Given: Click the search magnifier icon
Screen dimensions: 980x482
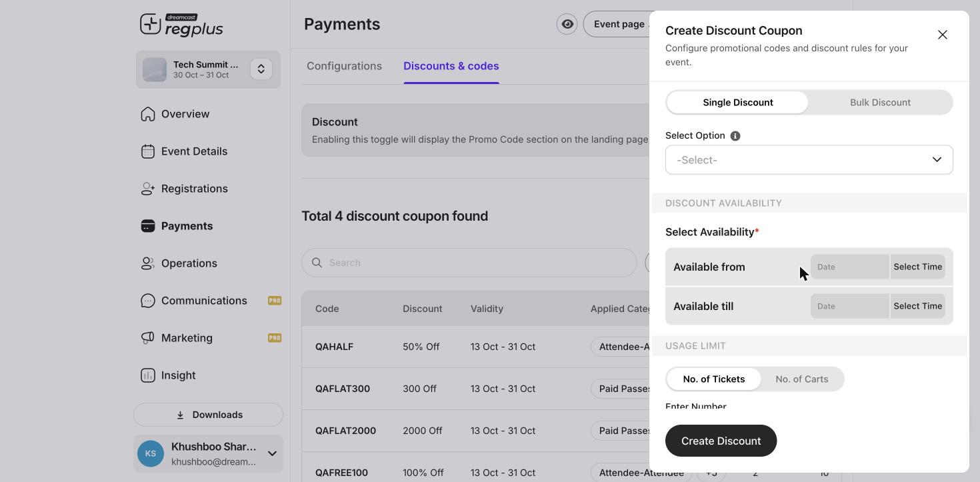Looking at the screenshot, I should (317, 263).
